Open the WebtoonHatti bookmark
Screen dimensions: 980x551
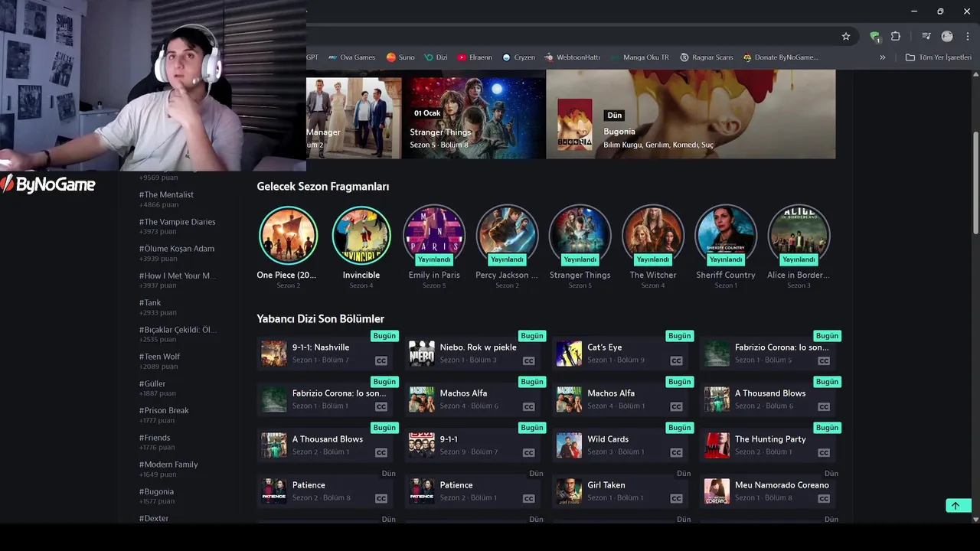(x=572, y=57)
